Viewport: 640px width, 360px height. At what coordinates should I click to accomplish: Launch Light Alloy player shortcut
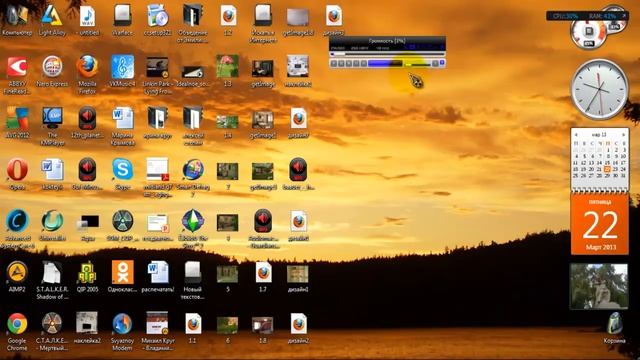[x=52, y=19]
